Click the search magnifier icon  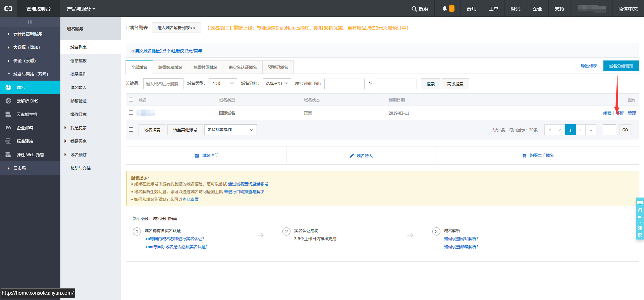pyautogui.click(x=414, y=9)
